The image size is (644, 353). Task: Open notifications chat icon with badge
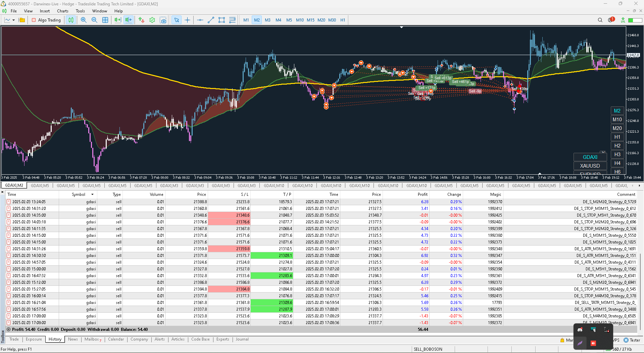611,20
